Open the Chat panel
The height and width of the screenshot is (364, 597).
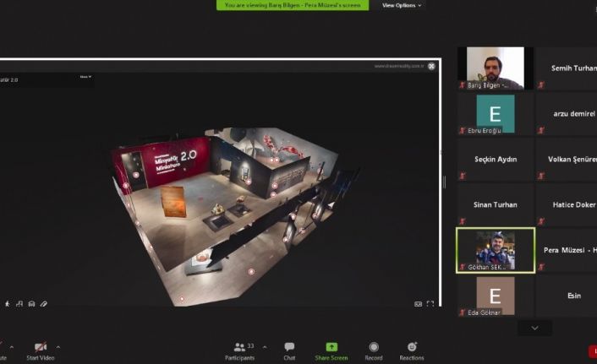[289, 350]
